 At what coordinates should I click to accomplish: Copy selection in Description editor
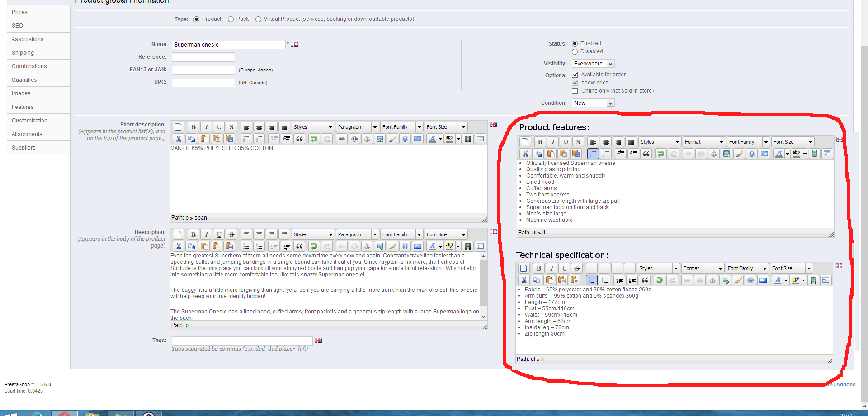(191, 246)
